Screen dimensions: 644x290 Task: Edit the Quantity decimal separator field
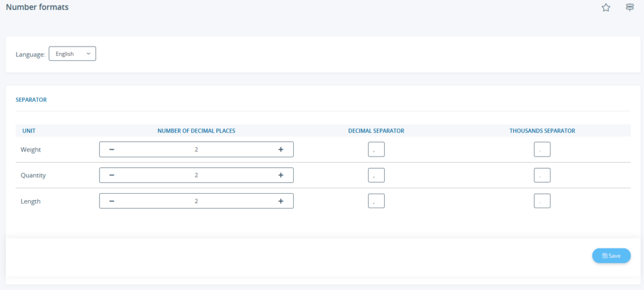tap(376, 176)
